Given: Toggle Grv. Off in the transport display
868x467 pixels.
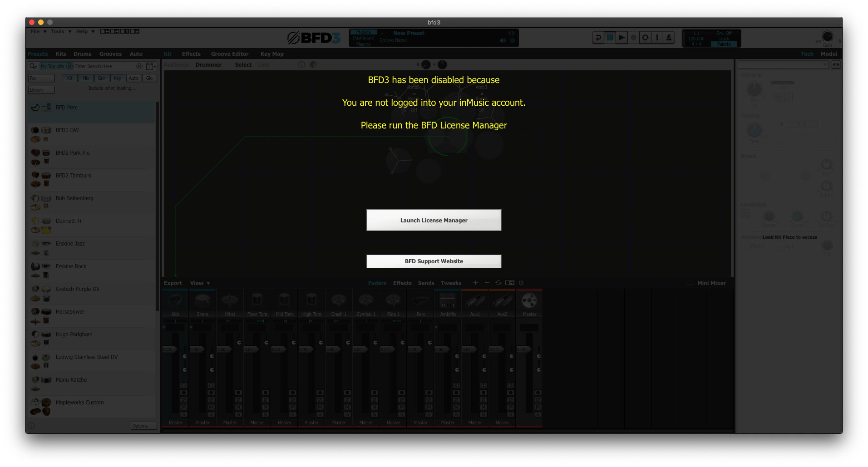Looking at the screenshot, I should [724, 33].
